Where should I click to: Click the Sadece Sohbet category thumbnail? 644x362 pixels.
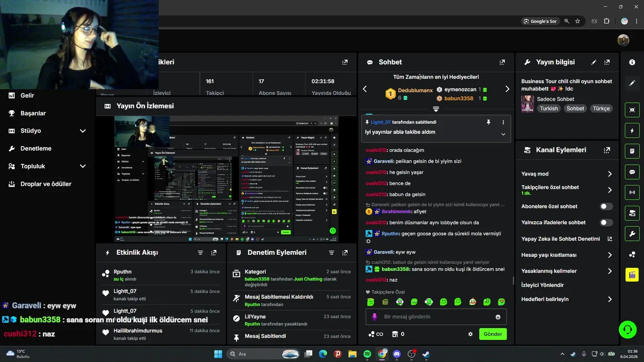coord(527,104)
